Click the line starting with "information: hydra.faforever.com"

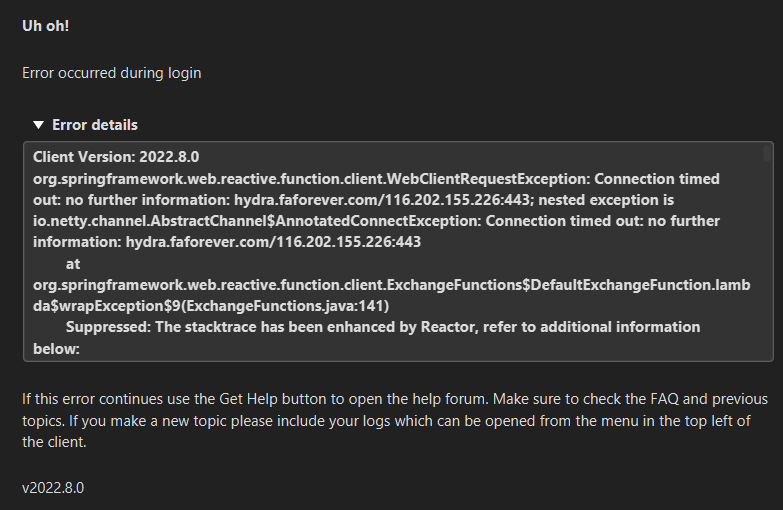(x=227, y=242)
